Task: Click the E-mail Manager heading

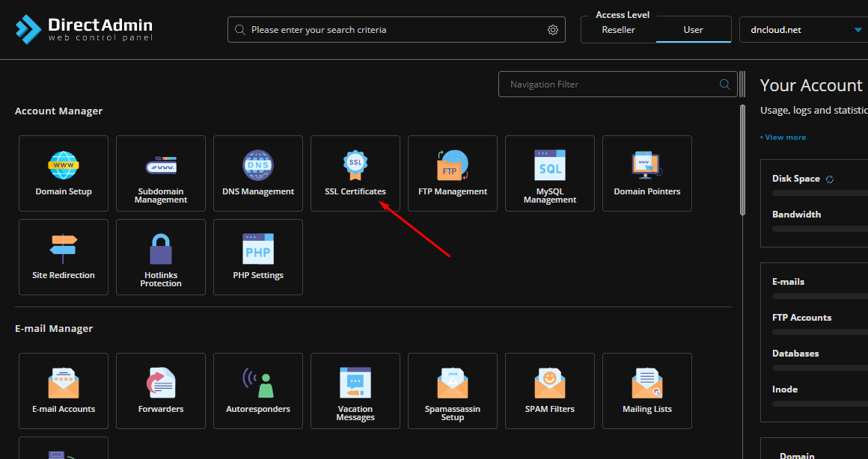Action: click(54, 328)
